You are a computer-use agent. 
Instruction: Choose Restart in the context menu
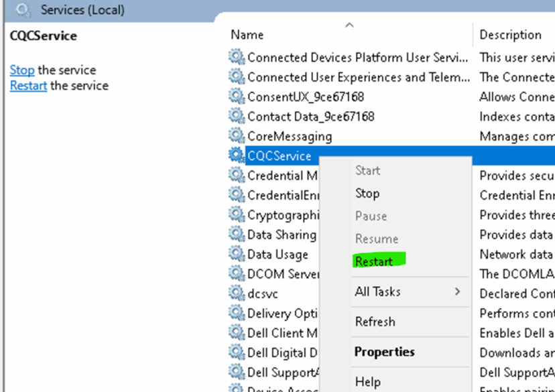pyautogui.click(x=373, y=261)
